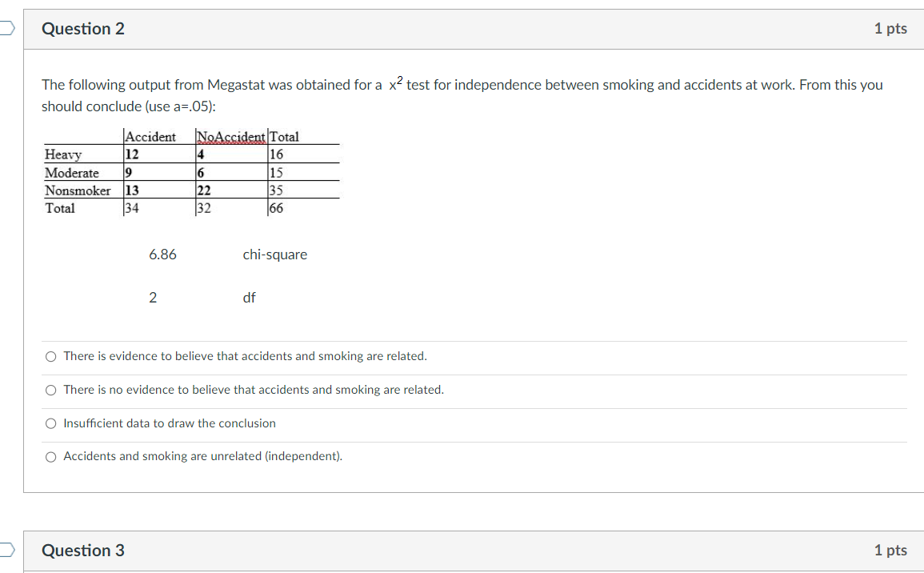This screenshot has height=573, width=924.
Task: Click the 'Nonsmoker' row label in the table
Action: [x=78, y=190]
